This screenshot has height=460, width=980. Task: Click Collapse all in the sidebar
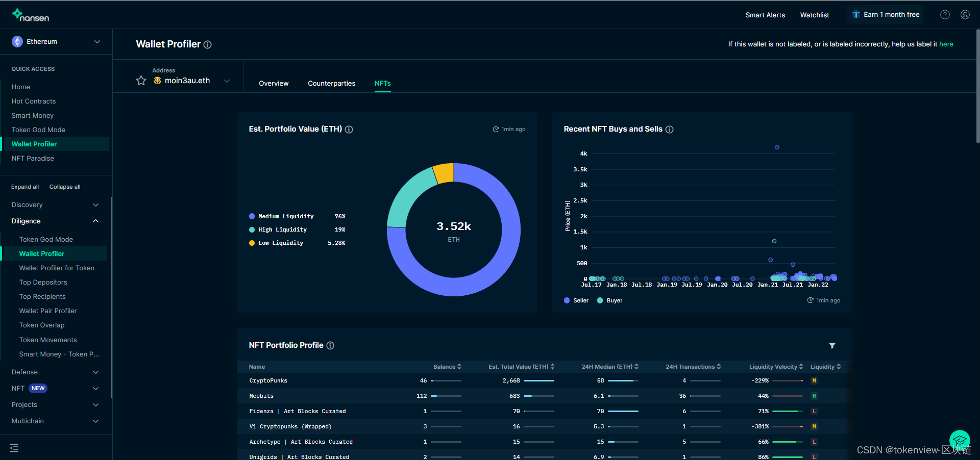click(x=65, y=187)
